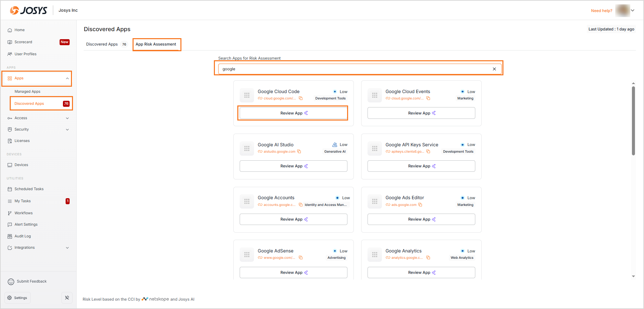Copy Google Accounts URL icon
Image resolution: width=644 pixels, height=309 pixels.
pos(301,205)
